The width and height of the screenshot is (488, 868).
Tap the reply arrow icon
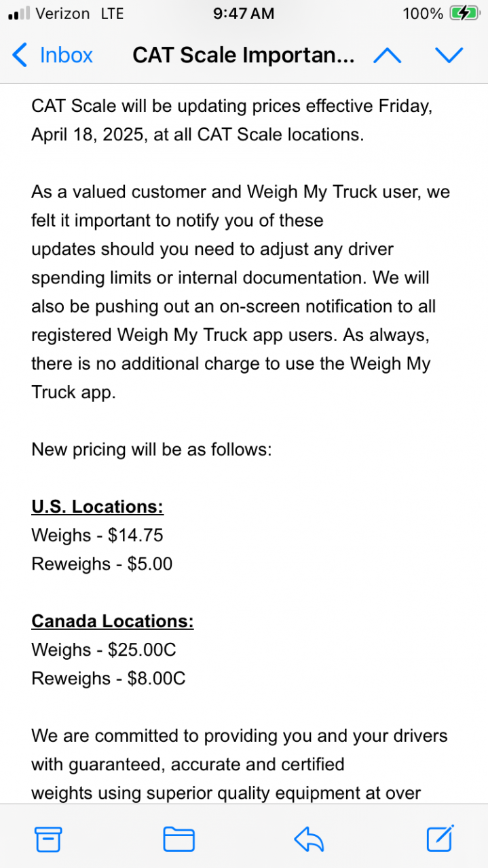tap(309, 840)
